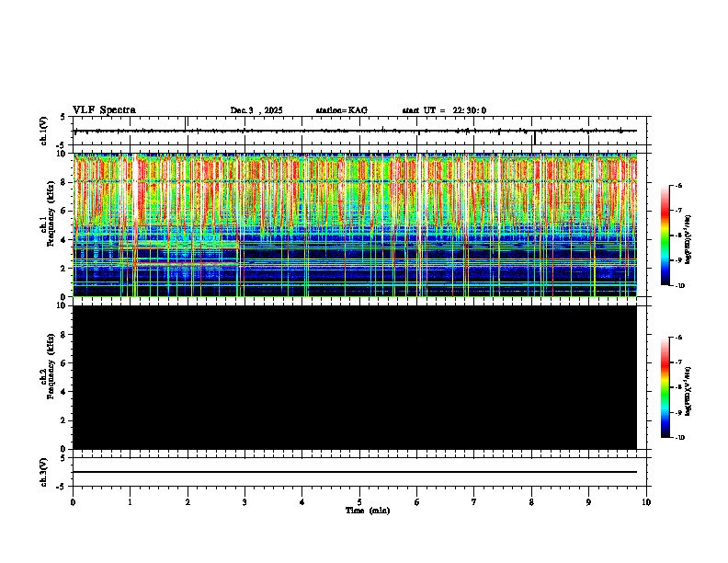
Task: Click the time axis tick label "3"
Action: pyautogui.click(x=245, y=502)
